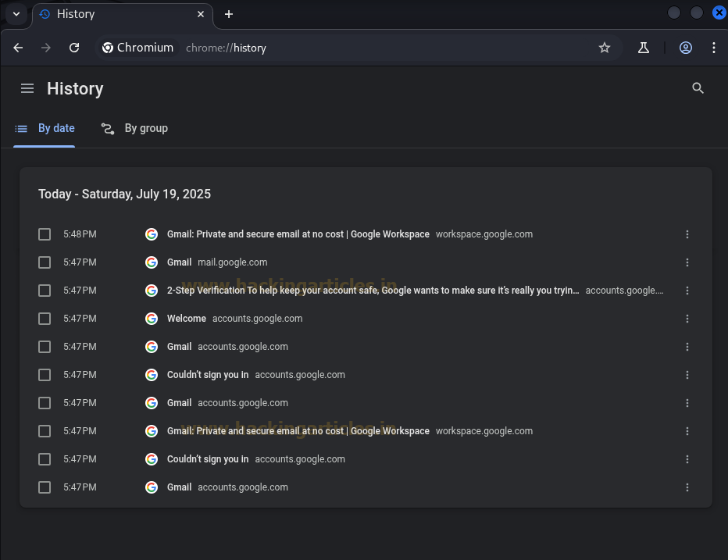Open a new tab with plus button

(x=228, y=14)
